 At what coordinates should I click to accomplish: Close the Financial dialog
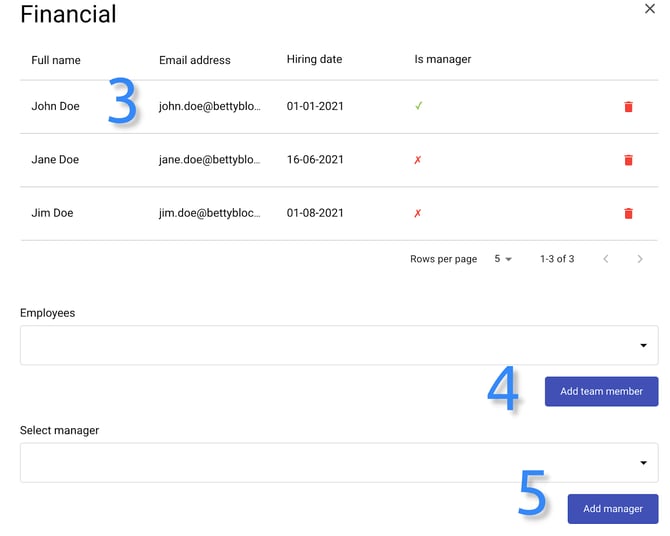tap(649, 9)
